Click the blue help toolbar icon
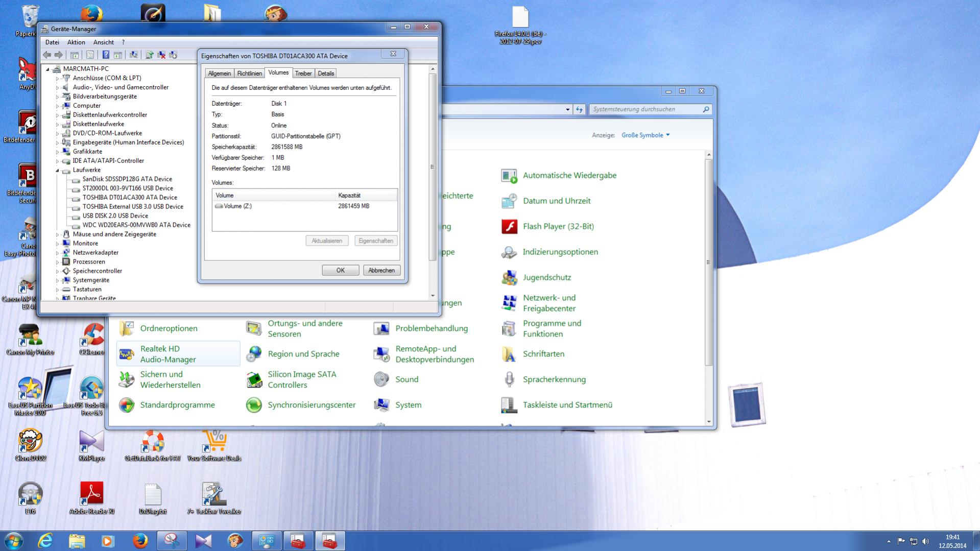Viewport: 980px width, 551px height. (106, 55)
